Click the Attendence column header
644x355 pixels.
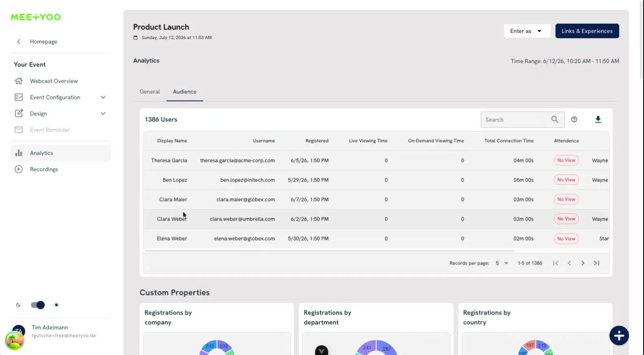pos(566,141)
